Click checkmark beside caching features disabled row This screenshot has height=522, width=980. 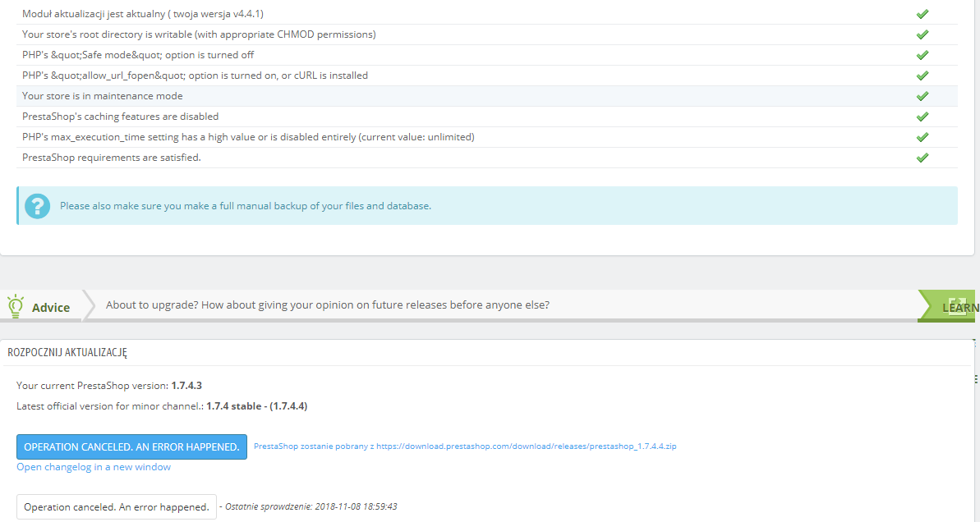tap(922, 117)
